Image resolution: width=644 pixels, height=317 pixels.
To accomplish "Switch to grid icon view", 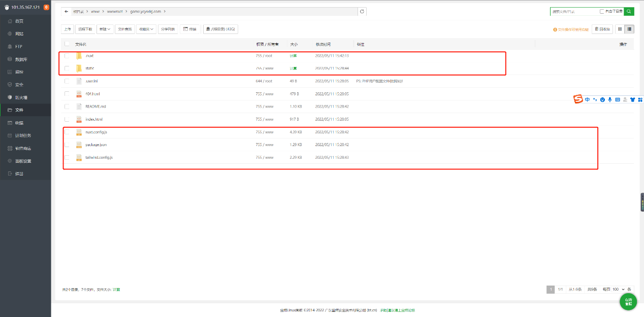I will 620,29.
